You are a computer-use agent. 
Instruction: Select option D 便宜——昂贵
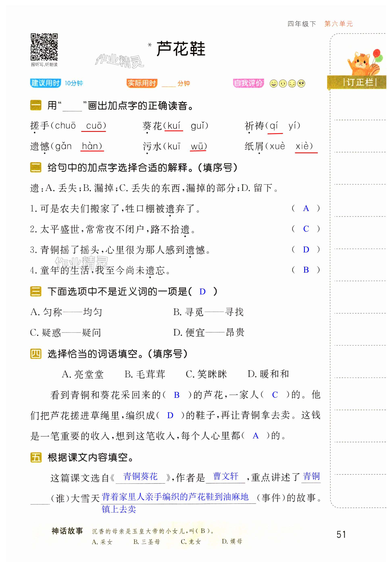pyautogui.click(x=209, y=333)
